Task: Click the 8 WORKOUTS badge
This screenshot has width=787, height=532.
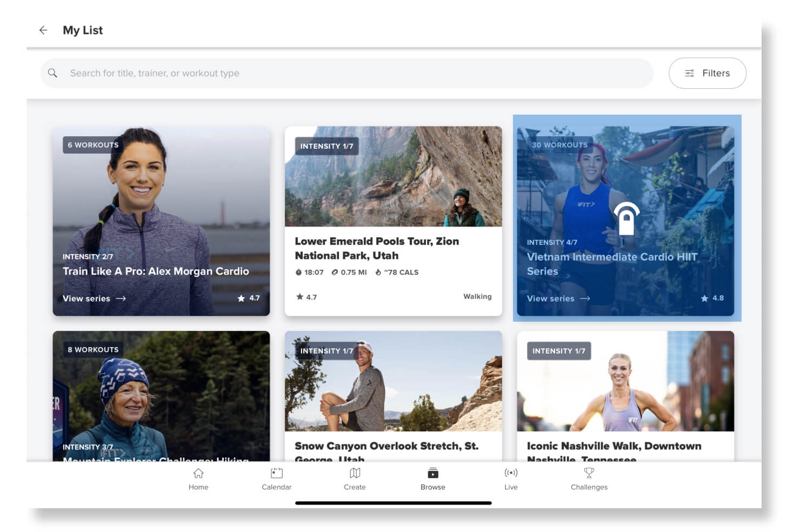Action: click(x=93, y=350)
